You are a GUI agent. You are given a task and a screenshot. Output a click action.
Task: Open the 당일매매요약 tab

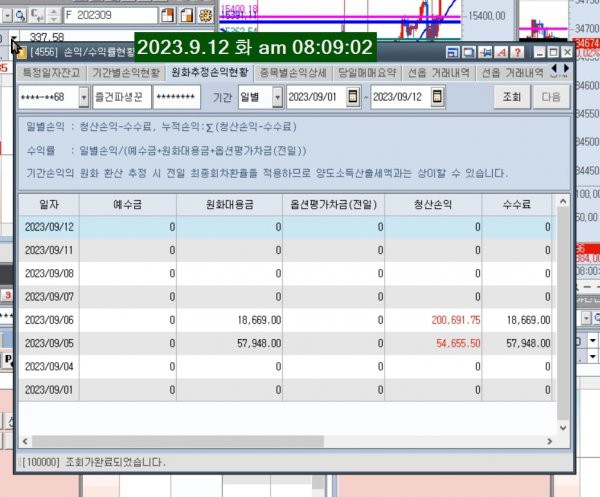(x=367, y=73)
